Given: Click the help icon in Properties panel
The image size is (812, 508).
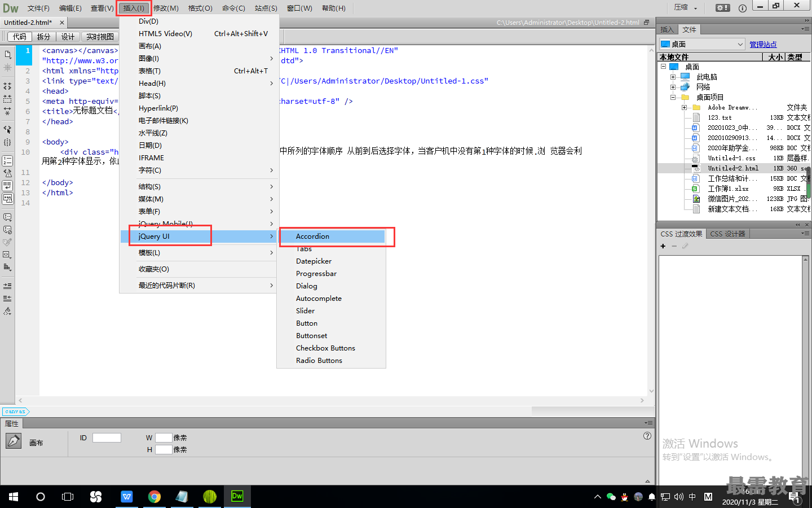Looking at the screenshot, I should (647, 436).
